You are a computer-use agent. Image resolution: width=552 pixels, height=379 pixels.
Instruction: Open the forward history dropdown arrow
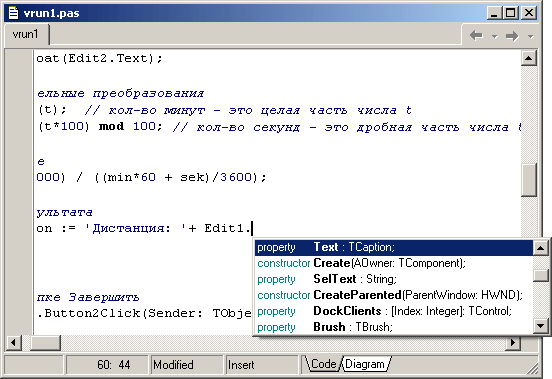point(531,36)
